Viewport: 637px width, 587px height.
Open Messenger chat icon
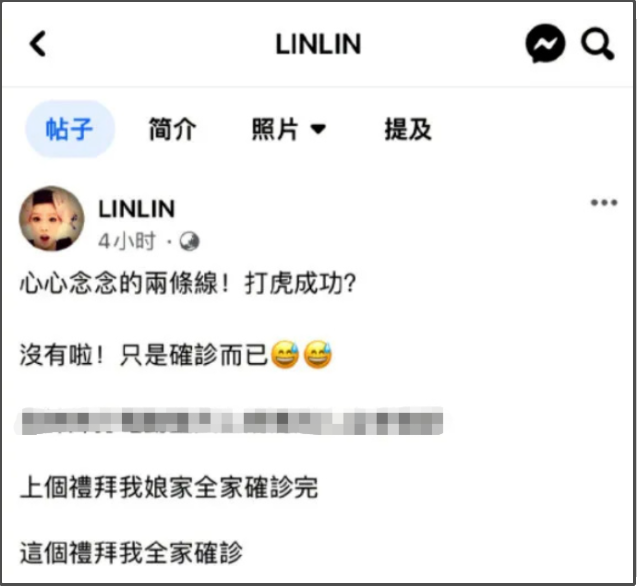(x=545, y=44)
